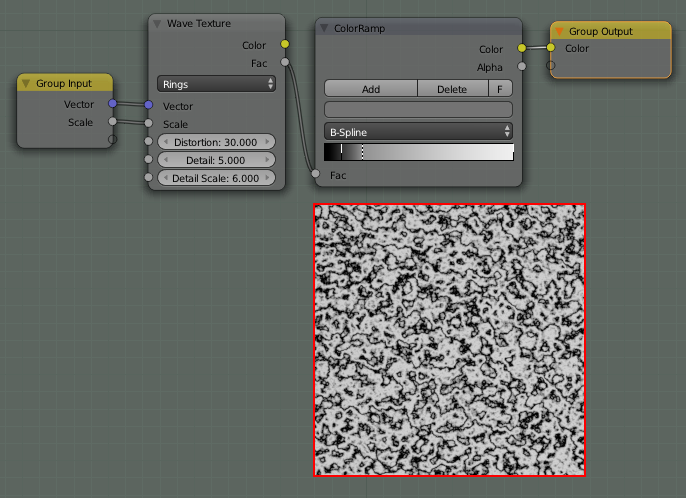Click the texture preview image
This screenshot has height=498, width=686.
[x=449, y=340]
